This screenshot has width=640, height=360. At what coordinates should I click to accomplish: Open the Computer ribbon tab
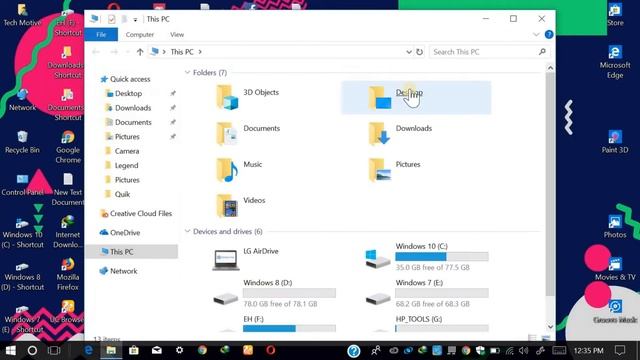click(x=140, y=35)
